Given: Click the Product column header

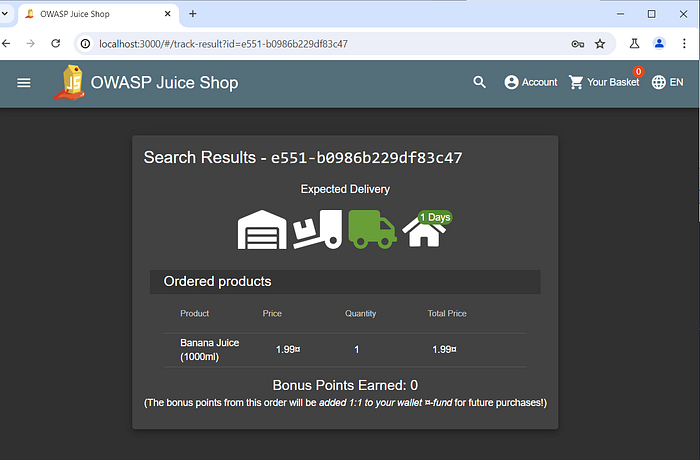Looking at the screenshot, I should click(x=194, y=314).
